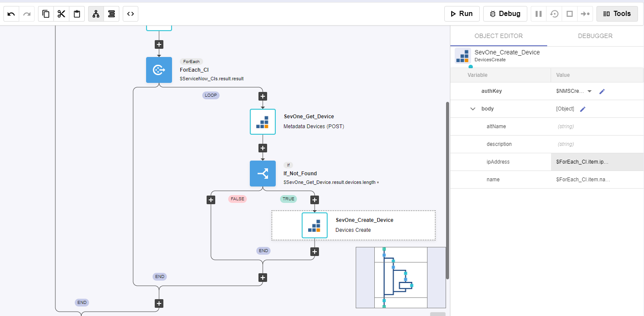The height and width of the screenshot is (316, 644).
Task: Add step after ForEach loop END
Action: pos(159,303)
